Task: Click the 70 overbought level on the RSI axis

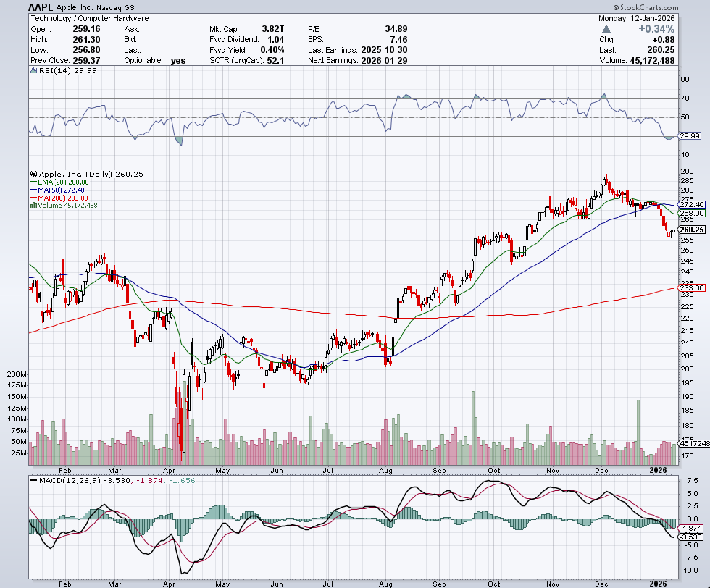Action: click(685, 98)
